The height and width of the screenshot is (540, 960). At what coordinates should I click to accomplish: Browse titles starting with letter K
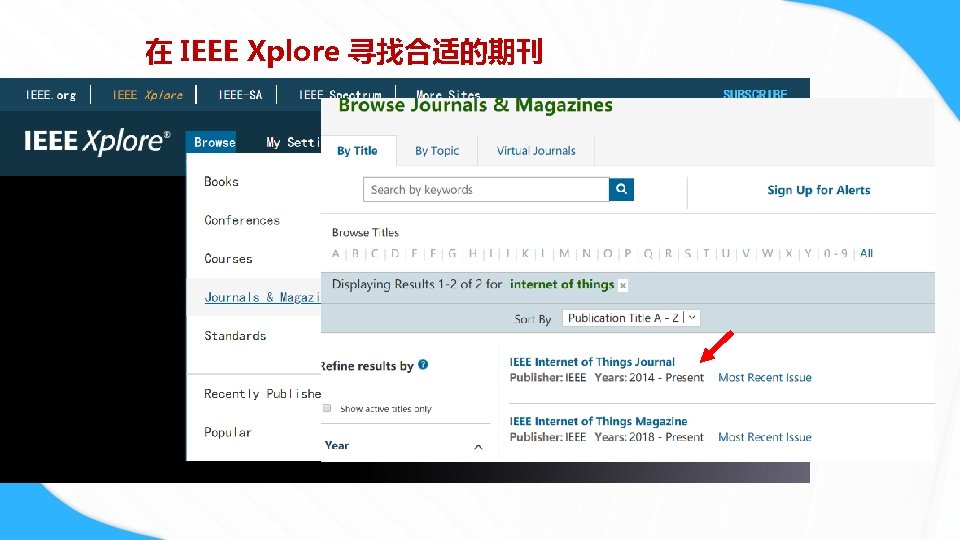[525, 253]
